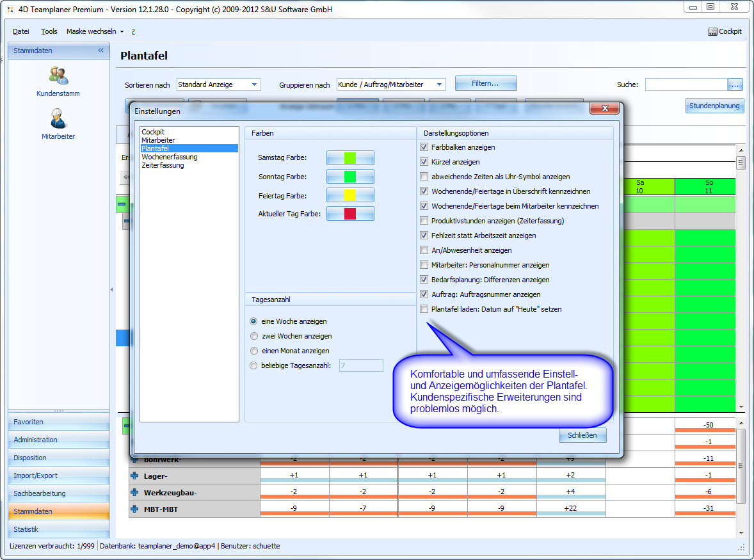
Task: Enable Produktivstunden anzeigen checkbox
Action: tap(424, 221)
